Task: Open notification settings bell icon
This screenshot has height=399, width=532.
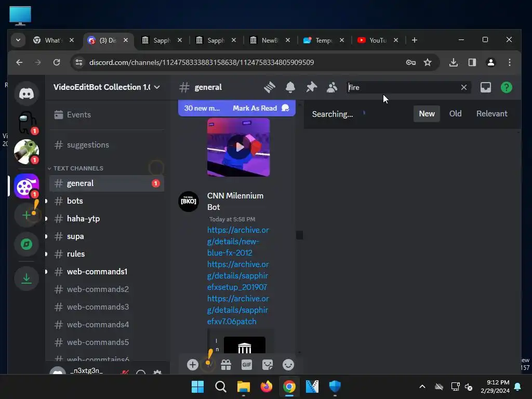Action: [290, 87]
